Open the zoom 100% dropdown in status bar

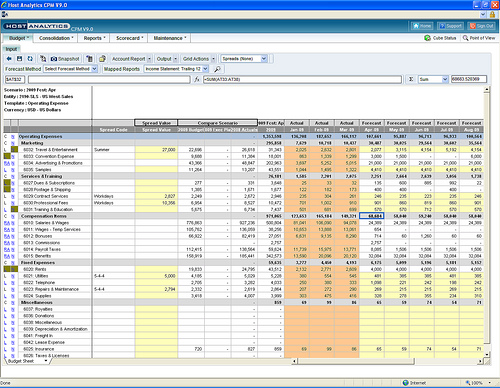pyautogui.click(x=490, y=383)
